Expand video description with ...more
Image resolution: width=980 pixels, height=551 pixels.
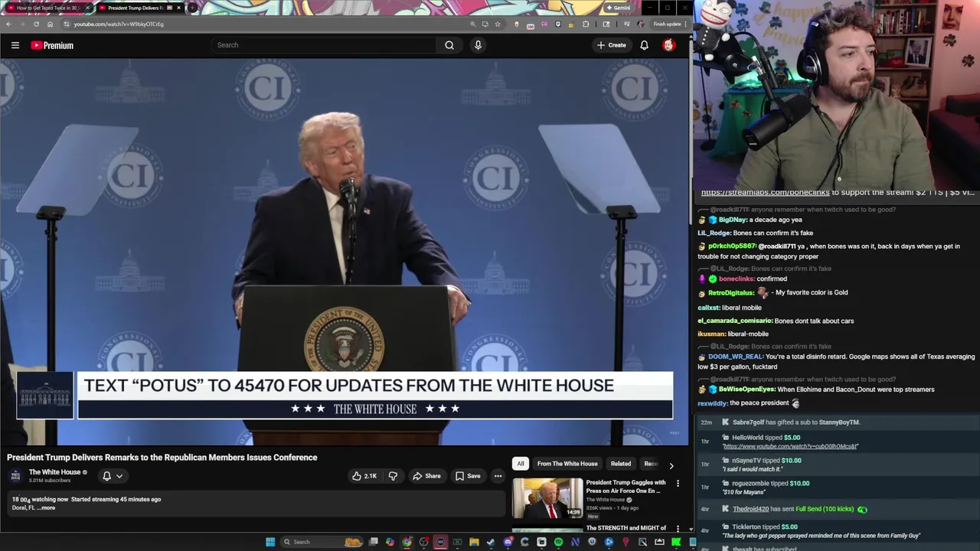point(47,508)
